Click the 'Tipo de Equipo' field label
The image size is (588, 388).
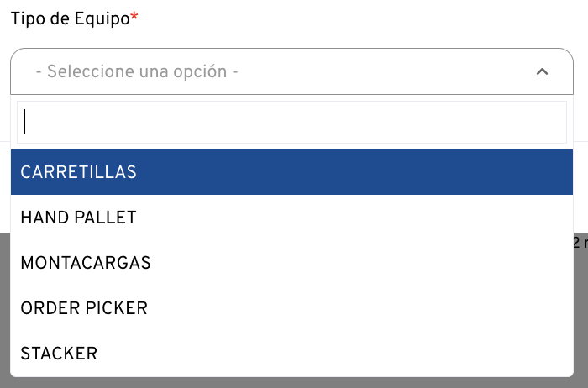pos(70,18)
